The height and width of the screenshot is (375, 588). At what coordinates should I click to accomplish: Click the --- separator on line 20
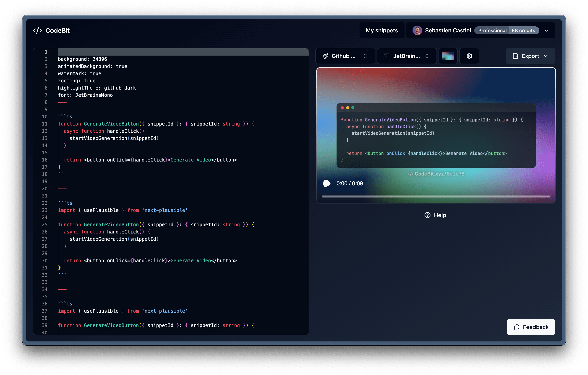(62, 188)
